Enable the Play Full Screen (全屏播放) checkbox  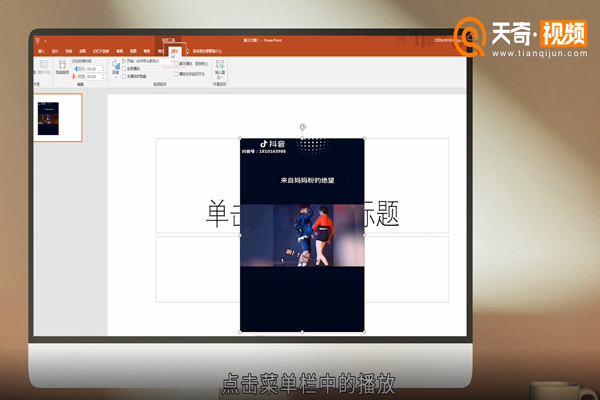click(124, 68)
